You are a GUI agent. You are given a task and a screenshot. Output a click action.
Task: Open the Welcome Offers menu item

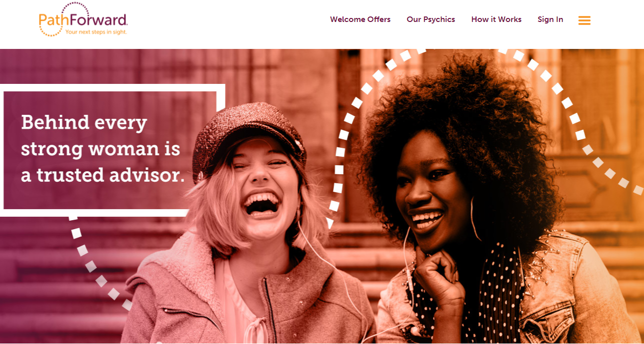[x=360, y=19]
